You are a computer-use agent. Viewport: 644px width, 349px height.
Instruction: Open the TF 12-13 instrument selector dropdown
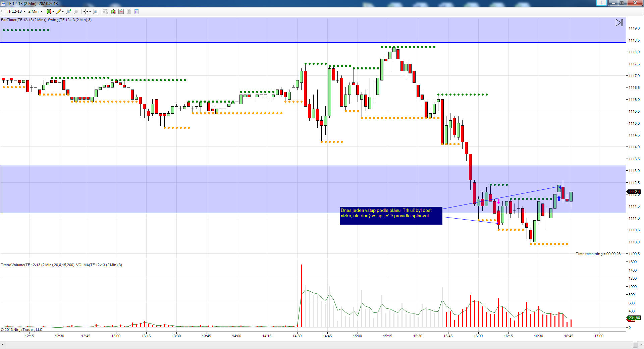pyautogui.click(x=16, y=11)
